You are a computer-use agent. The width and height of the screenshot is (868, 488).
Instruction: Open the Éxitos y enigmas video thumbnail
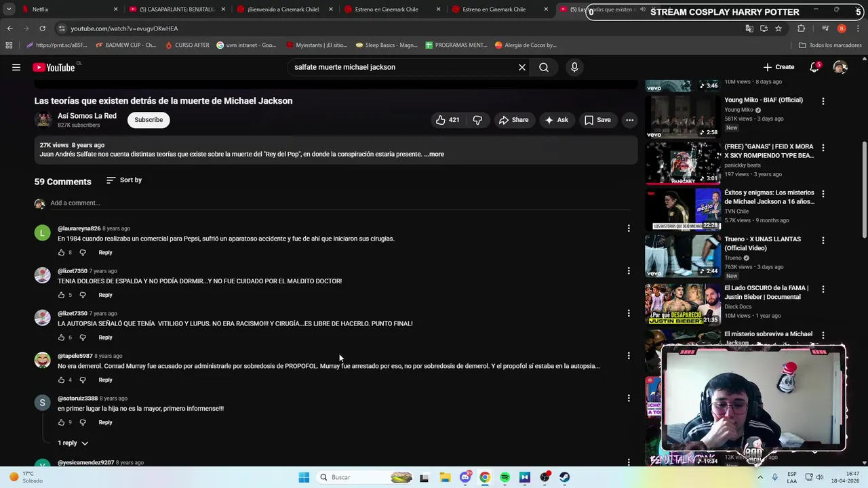tap(683, 209)
